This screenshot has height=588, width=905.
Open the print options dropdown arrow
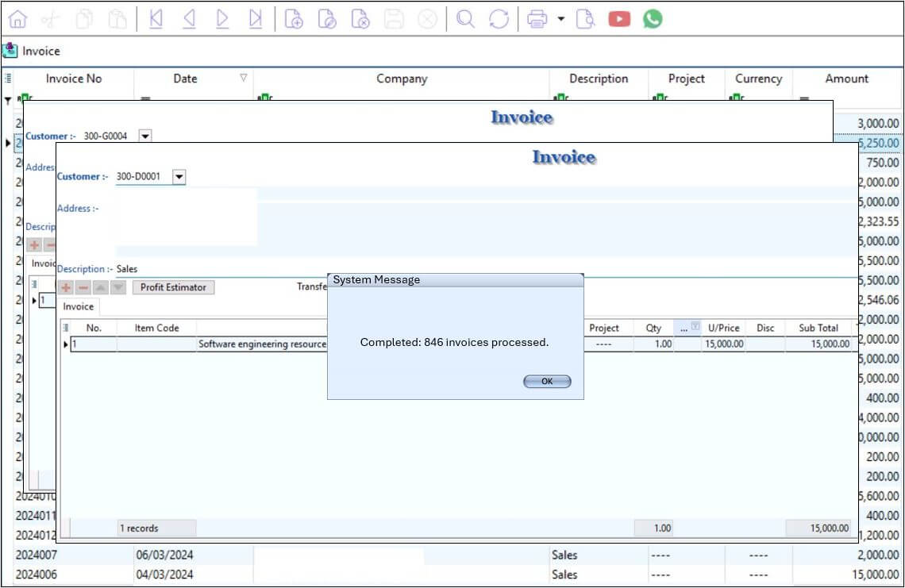pos(561,19)
